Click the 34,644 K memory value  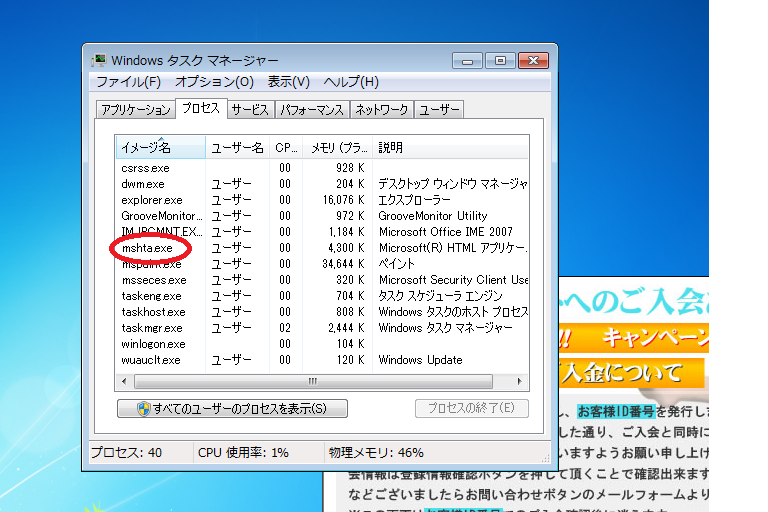click(343, 264)
